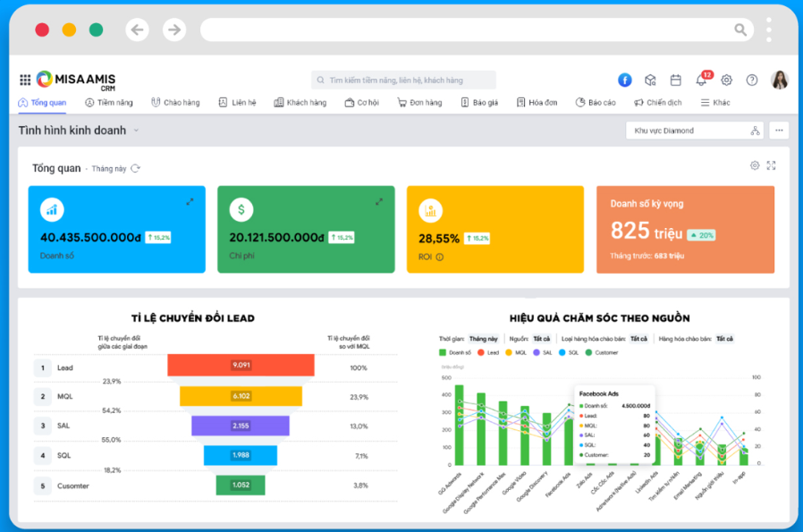
Task: Click the three-dot more options button
Action: [x=779, y=131]
